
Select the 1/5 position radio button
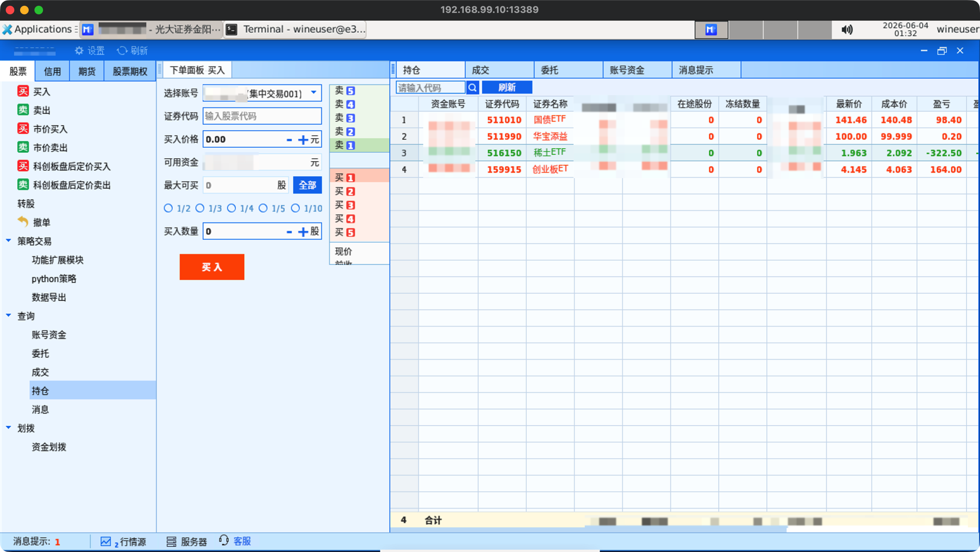(263, 208)
